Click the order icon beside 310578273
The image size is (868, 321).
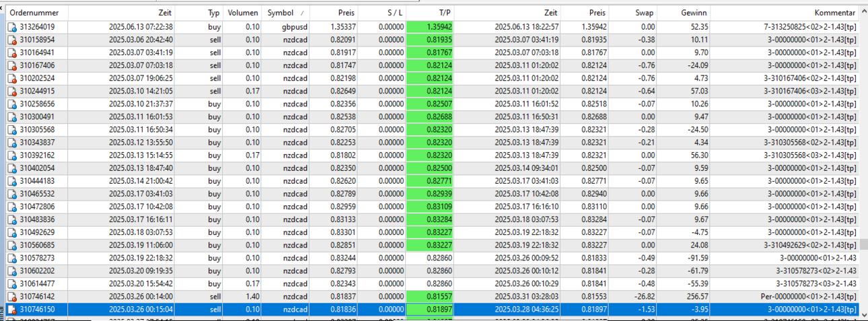coord(12,258)
